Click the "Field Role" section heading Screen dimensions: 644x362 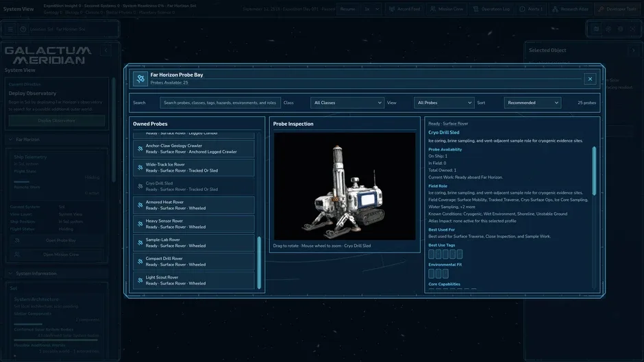click(x=437, y=186)
